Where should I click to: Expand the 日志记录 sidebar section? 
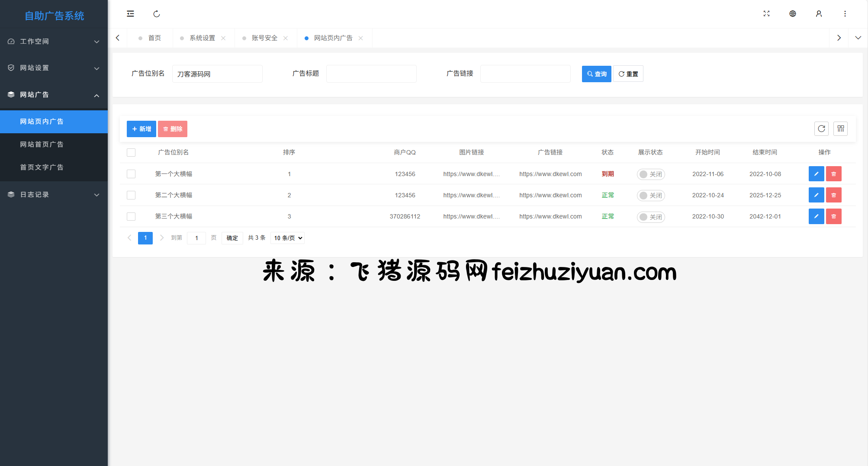[x=54, y=195]
